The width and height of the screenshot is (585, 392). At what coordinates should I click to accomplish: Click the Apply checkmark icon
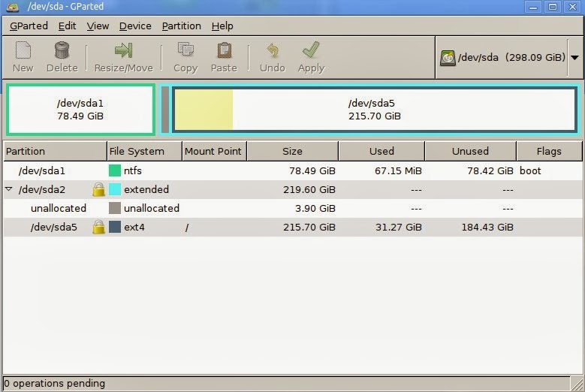[x=311, y=50]
